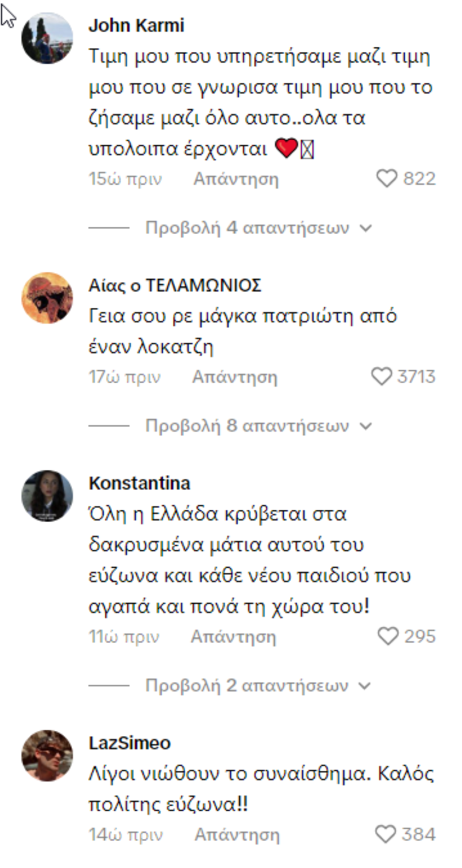Expand Προβολή 8 απαντήσεων replies
The image size is (462, 868).
coord(258,426)
